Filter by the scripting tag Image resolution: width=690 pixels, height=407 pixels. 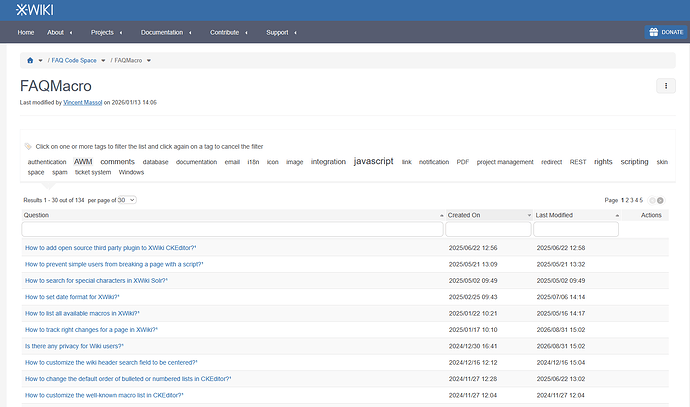click(x=634, y=161)
